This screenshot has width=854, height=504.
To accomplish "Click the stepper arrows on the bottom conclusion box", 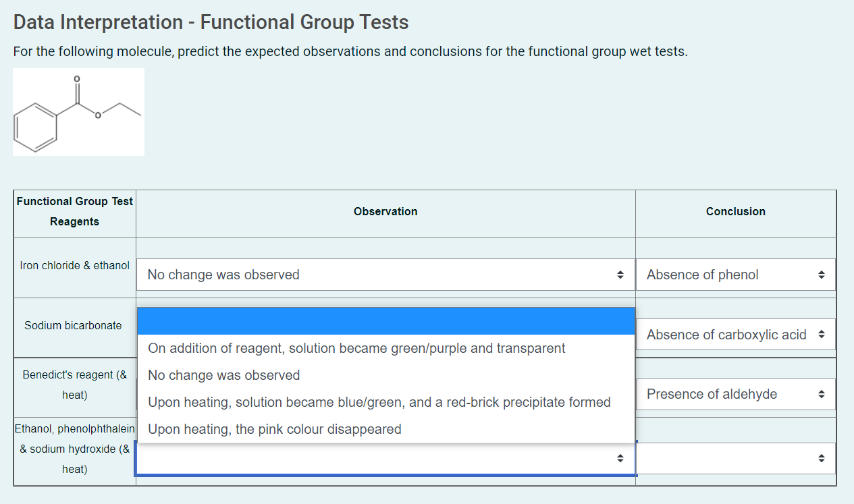I will click(x=822, y=457).
